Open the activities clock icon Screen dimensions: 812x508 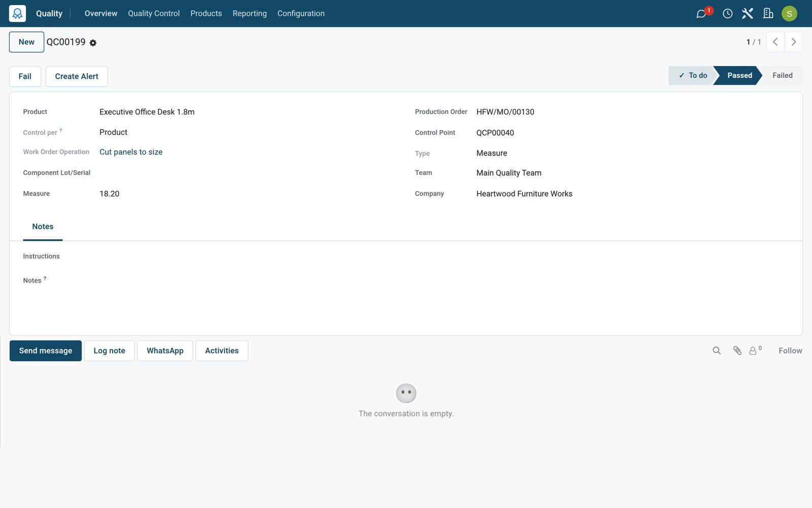pyautogui.click(x=727, y=14)
